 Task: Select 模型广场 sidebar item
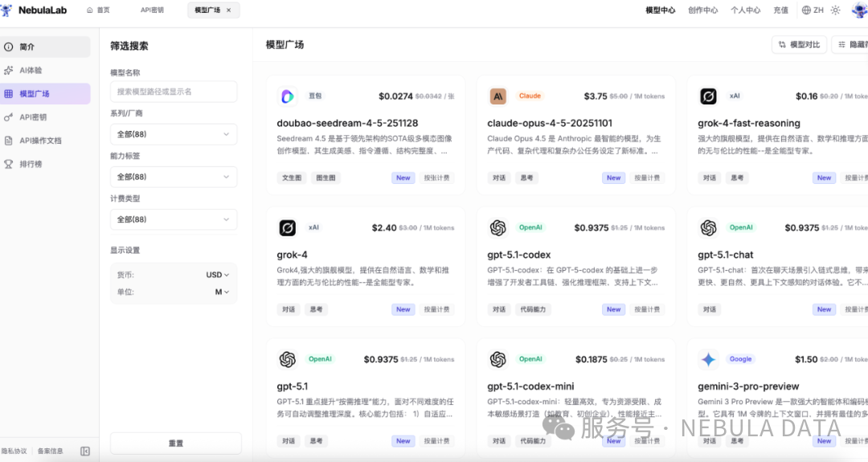click(45, 93)
